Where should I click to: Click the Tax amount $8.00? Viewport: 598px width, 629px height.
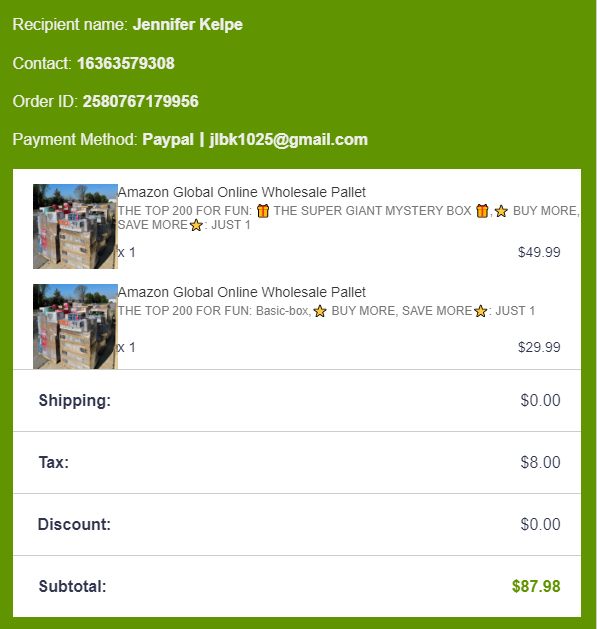pyautogui.click(x=540, y=463)
